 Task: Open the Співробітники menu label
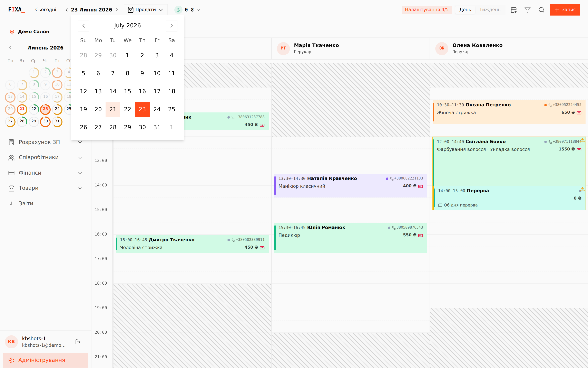coord(39,157)
